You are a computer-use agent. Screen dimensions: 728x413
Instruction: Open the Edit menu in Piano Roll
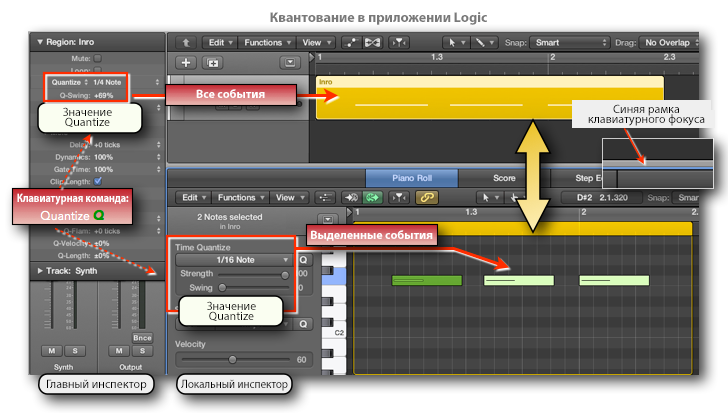(193, 198)
